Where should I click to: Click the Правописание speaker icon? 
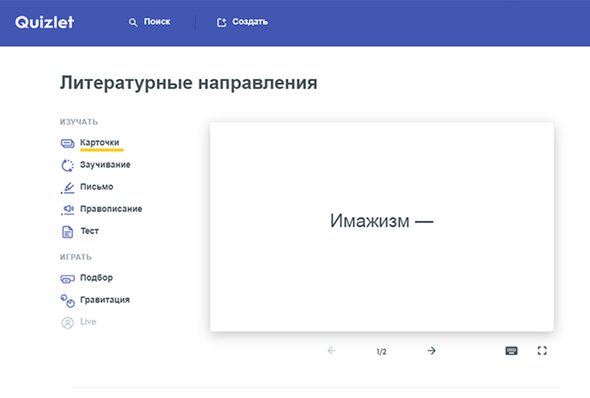68,210
